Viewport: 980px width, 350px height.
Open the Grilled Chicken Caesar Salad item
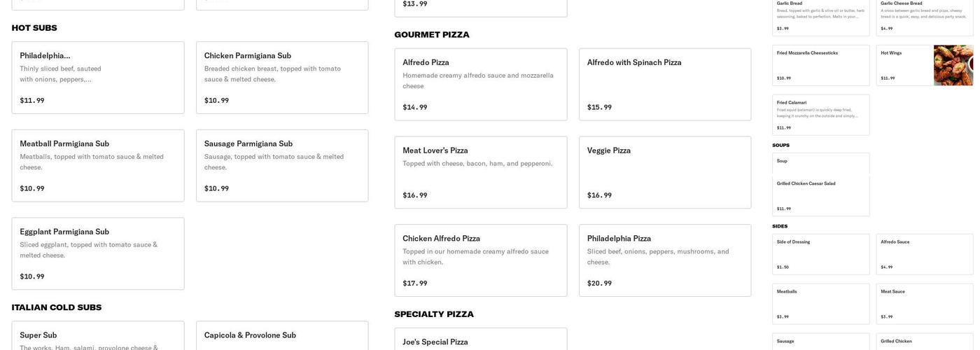tap(821, 196)
